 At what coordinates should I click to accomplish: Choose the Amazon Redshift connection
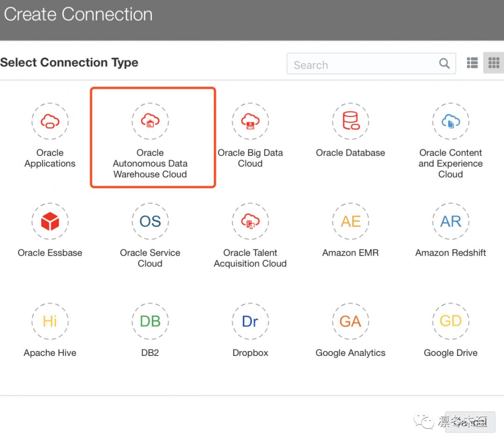pos(450,222)
